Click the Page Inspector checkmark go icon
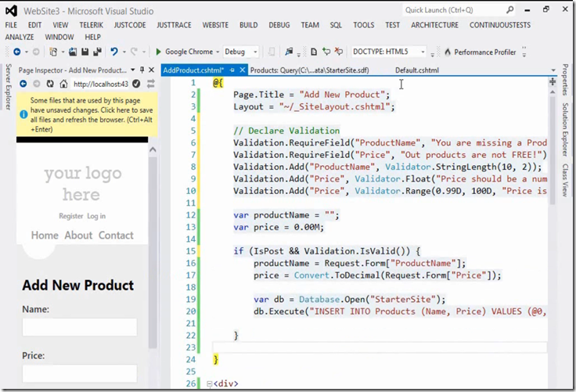This screenshot has height=392, width=576. 136,85
